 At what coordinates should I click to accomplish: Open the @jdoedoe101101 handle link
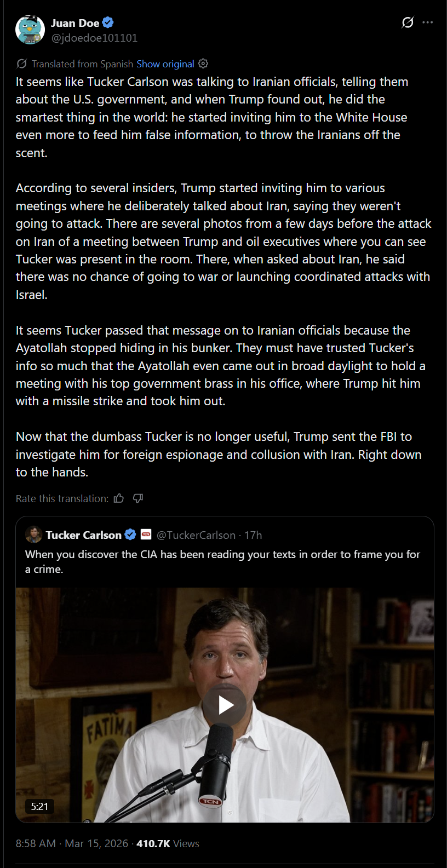click(x=94, y=38)
